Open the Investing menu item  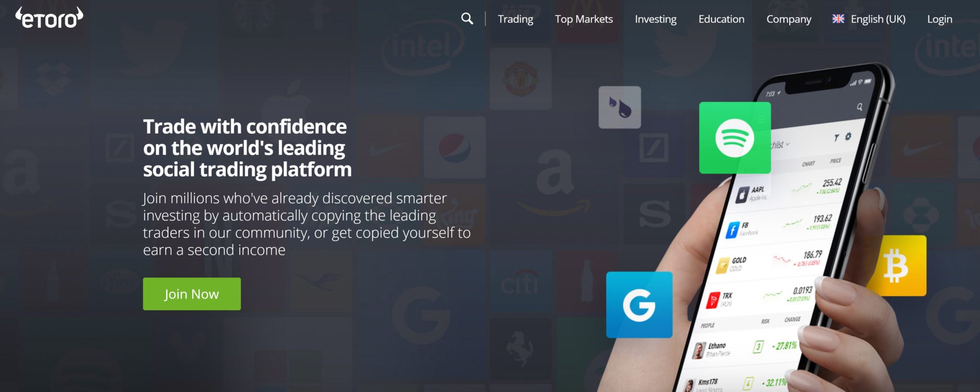click(656, 19)
